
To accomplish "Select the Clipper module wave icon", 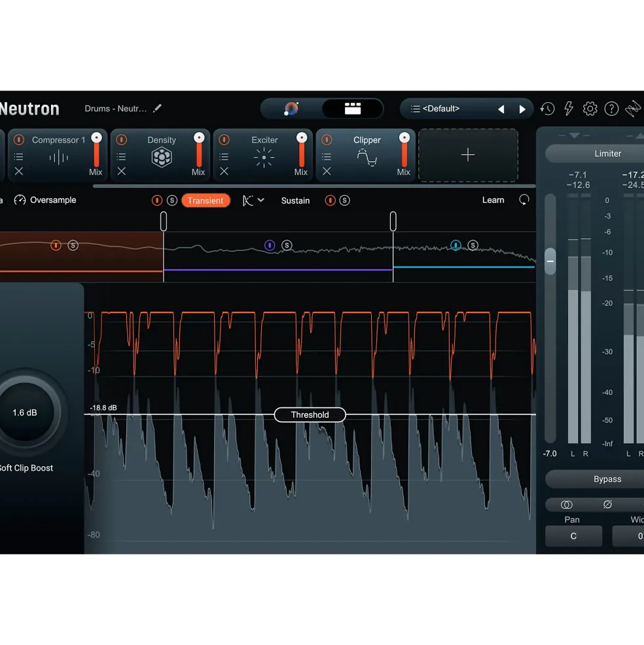I will 367,158.
